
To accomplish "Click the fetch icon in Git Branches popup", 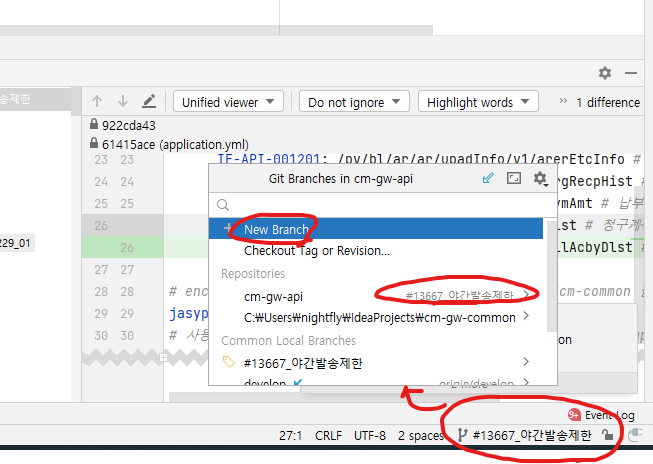I will pyautogui.click(x=488, y=179).
